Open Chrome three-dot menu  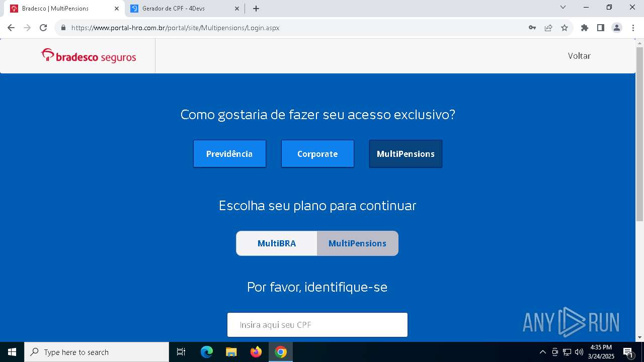pyautogui.click(x=633, y=28)
